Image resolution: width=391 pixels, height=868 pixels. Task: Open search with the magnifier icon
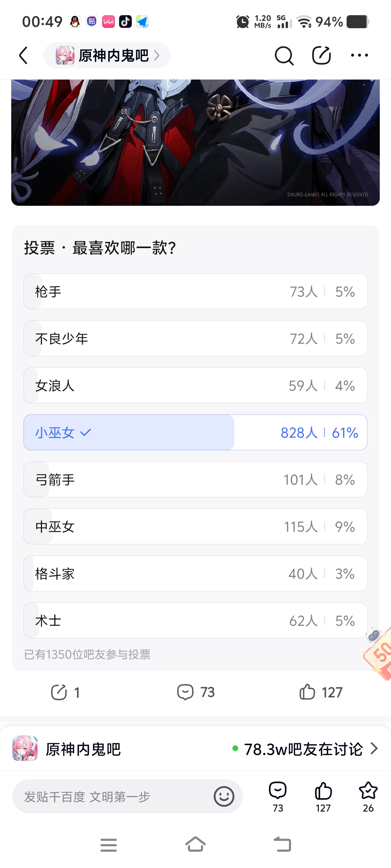coord(284,55)
